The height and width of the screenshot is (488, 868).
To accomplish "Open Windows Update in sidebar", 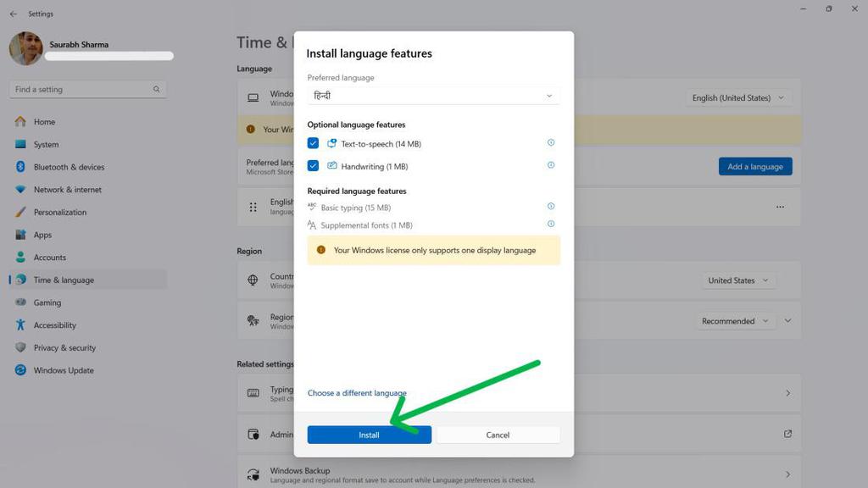I will pyautogui.click(x=87, y=370).
